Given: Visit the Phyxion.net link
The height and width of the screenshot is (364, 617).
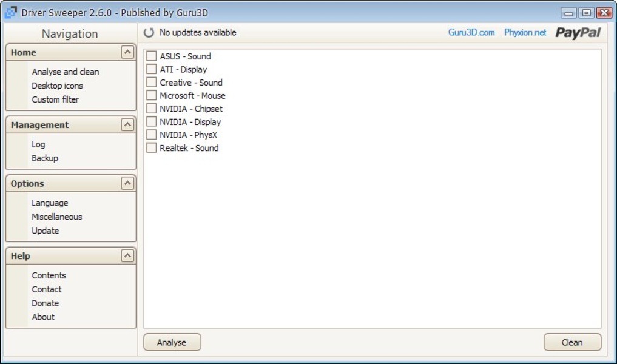Looking at the screenshot, I should pos(525,32).
